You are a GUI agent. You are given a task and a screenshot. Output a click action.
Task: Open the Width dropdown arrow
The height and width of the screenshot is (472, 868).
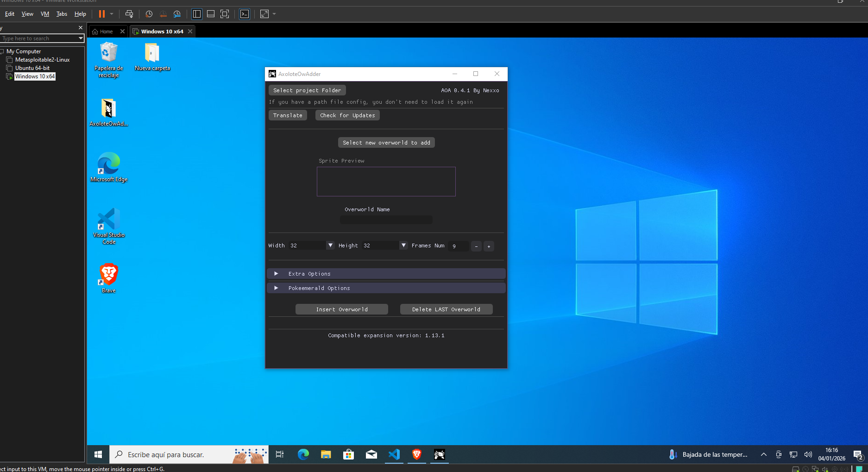click(x=330, y=245)
